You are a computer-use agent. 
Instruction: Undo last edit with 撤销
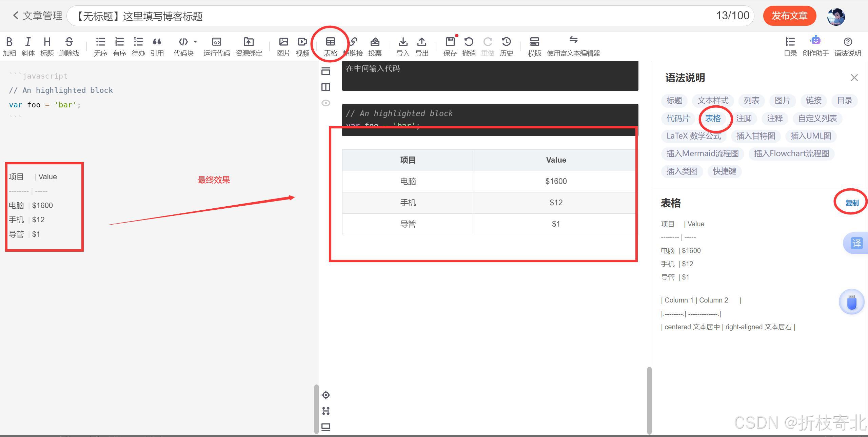tap(469, 46)
